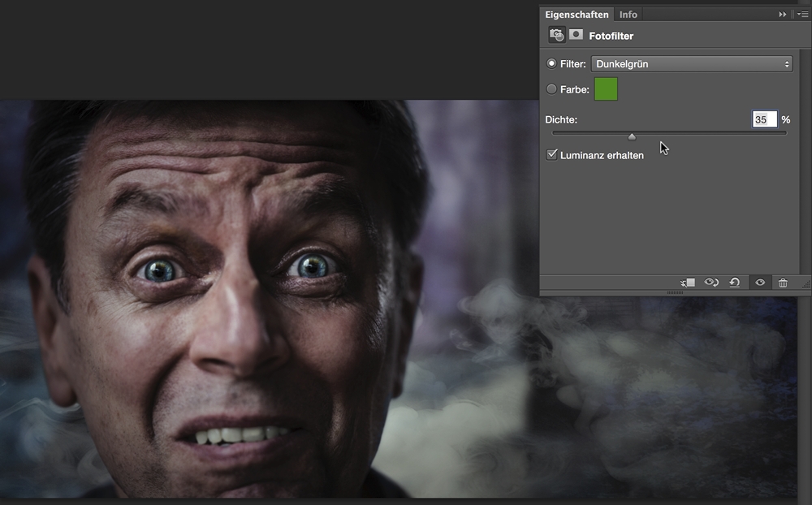This screenshot has height=505, width=812.
Task: Select the Farbe radio button
Action: click(551, 89)
